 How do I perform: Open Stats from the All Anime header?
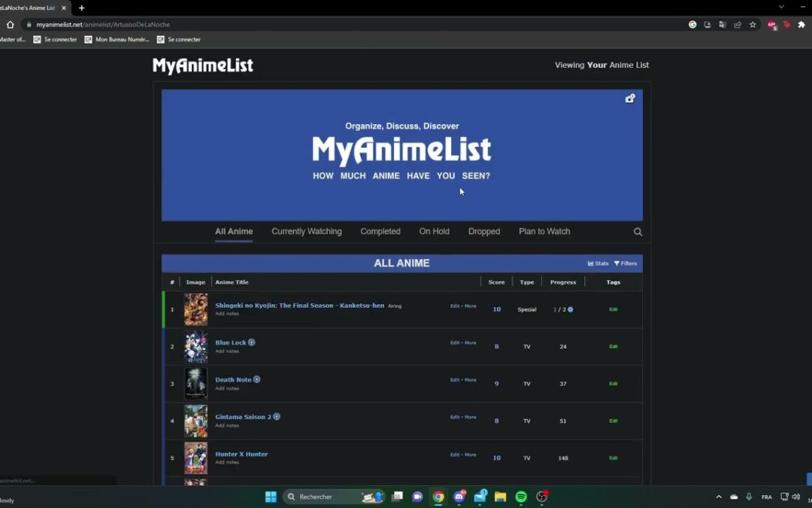598,263
